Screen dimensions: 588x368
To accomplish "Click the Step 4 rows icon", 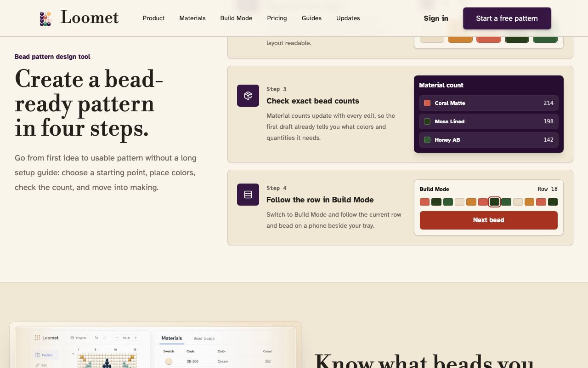I will click(x=248, y=195).
